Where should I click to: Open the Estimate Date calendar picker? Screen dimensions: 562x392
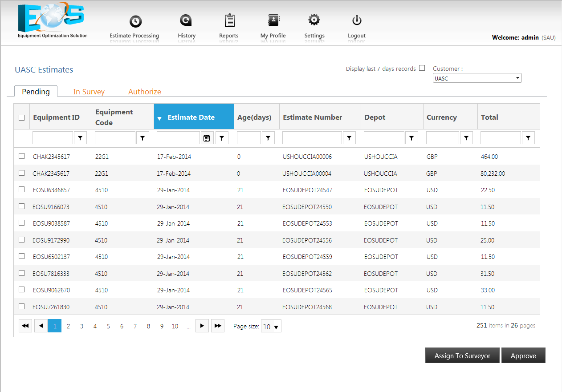pos(207,137)
